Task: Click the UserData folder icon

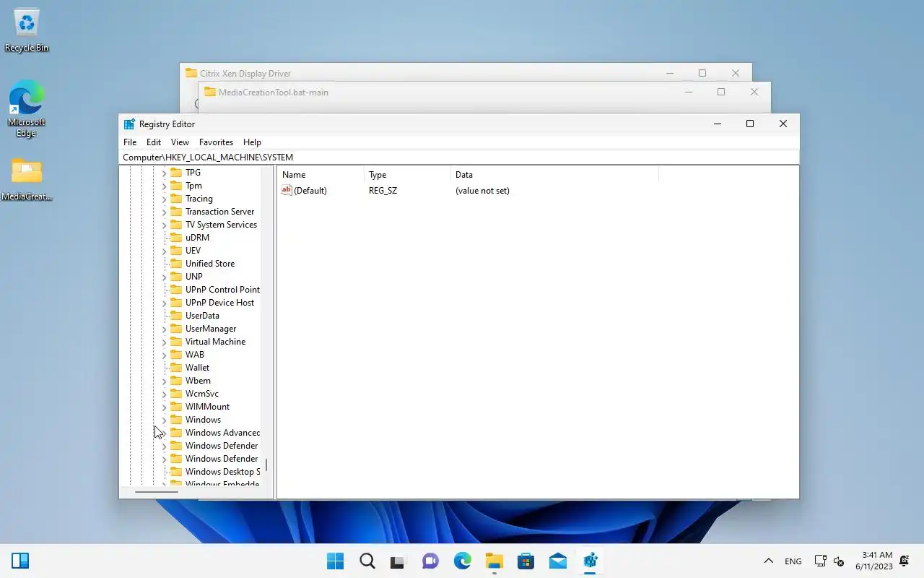Action: (175, 316)
